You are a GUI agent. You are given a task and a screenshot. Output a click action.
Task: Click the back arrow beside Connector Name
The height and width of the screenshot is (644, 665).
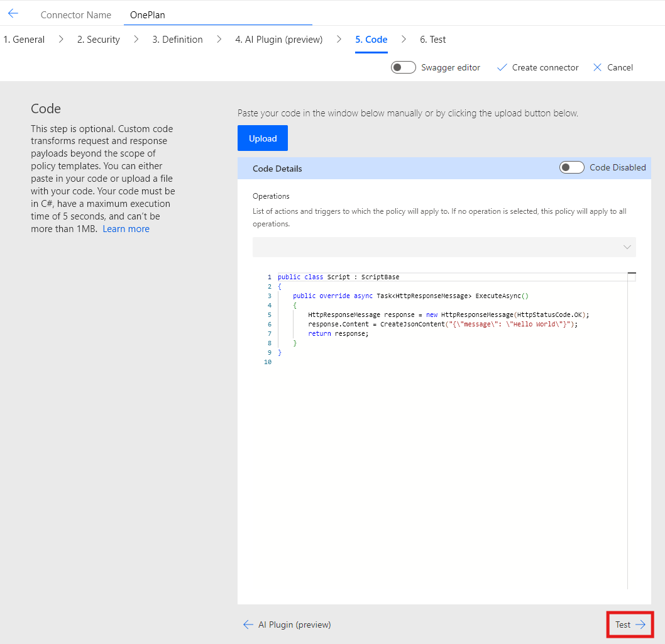pyautogui.click(x=13, y=14)
